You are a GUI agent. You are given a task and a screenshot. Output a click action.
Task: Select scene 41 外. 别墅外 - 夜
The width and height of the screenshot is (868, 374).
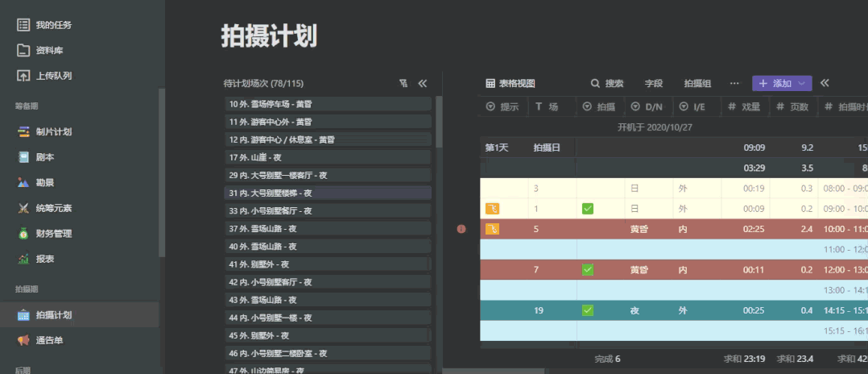tap(328, 264)
